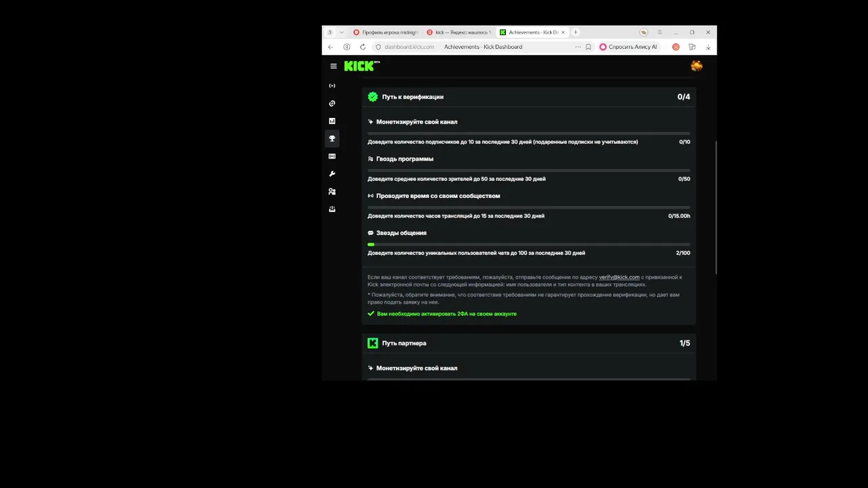The width and height of the screenshot is (868, 488).
Task: Click the stream hours progress bar 0/15.00h
Action: (x=529, y=207)
